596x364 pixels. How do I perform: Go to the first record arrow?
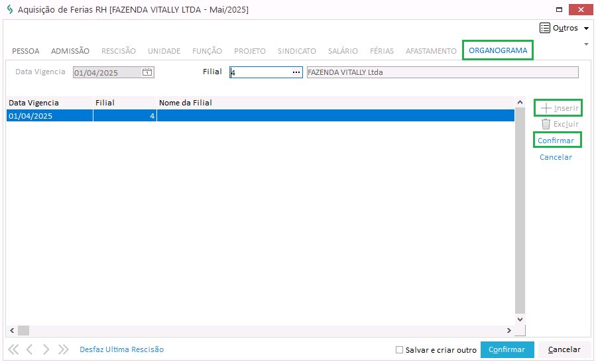point(13,349)
